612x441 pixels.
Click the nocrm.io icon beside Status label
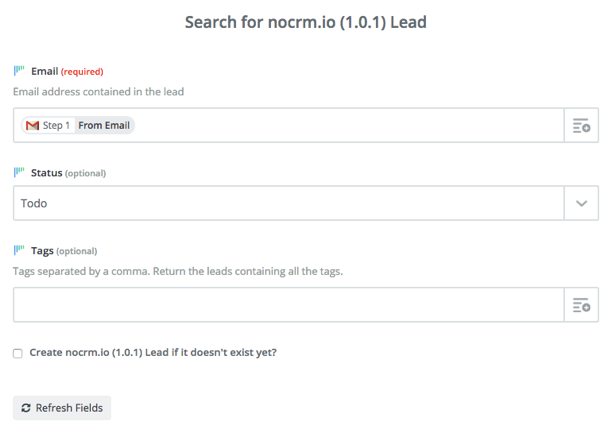(x=19, y=173)
